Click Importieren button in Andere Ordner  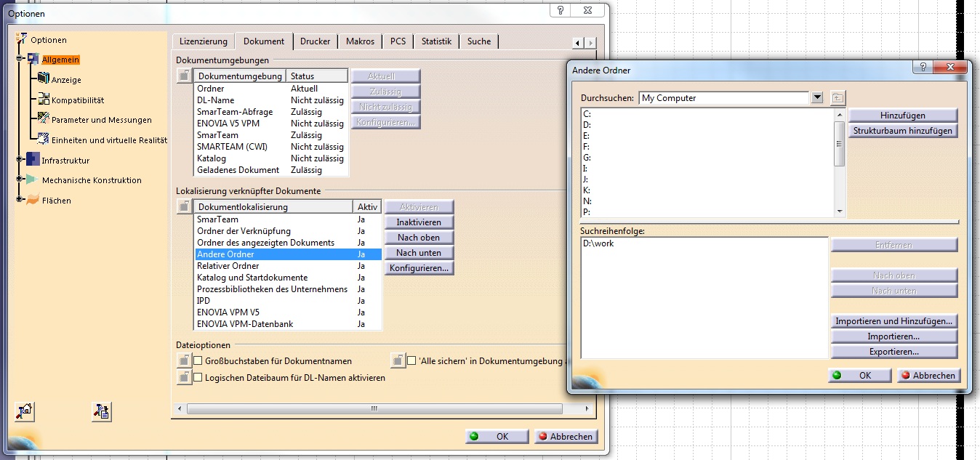tap(893, 336)
